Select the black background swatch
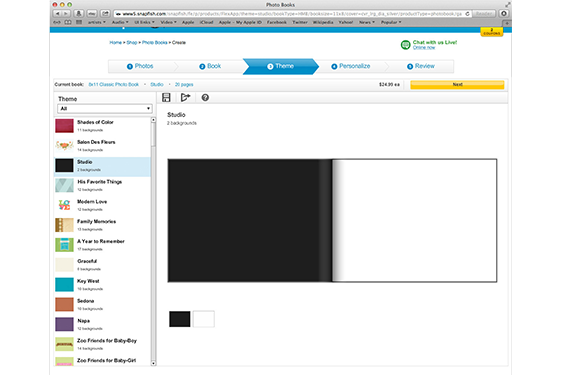 point(180,319)
